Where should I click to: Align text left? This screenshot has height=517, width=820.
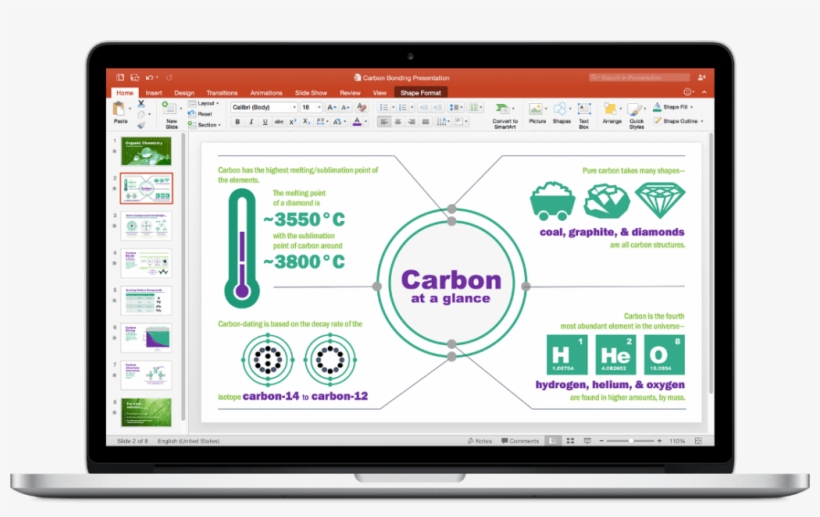point(384,122)
